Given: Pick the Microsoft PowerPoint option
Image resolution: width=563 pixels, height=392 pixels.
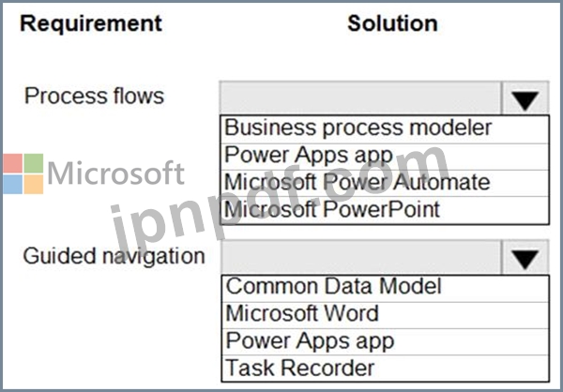Looking at the screenshot, I should coord(385,210).
